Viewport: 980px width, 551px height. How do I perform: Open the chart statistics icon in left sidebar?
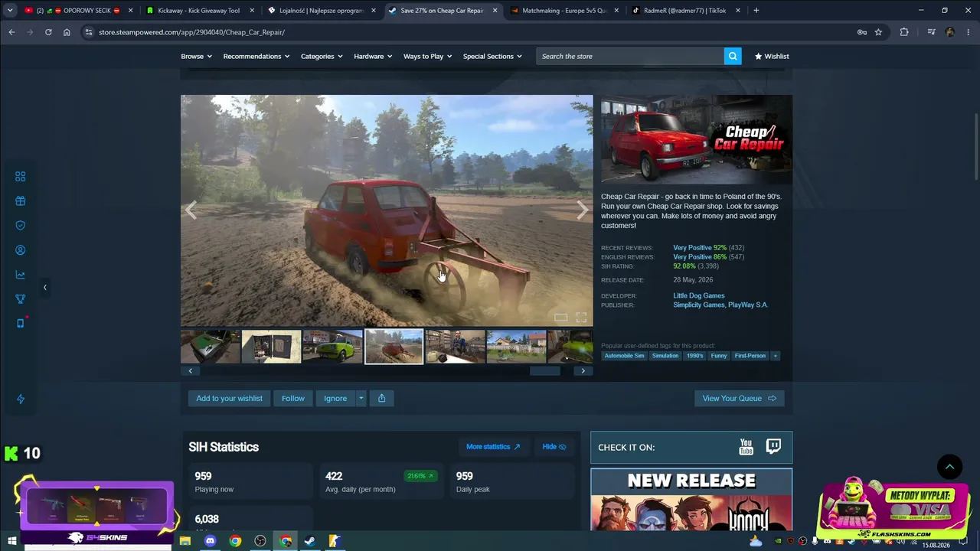coord(21,275)
